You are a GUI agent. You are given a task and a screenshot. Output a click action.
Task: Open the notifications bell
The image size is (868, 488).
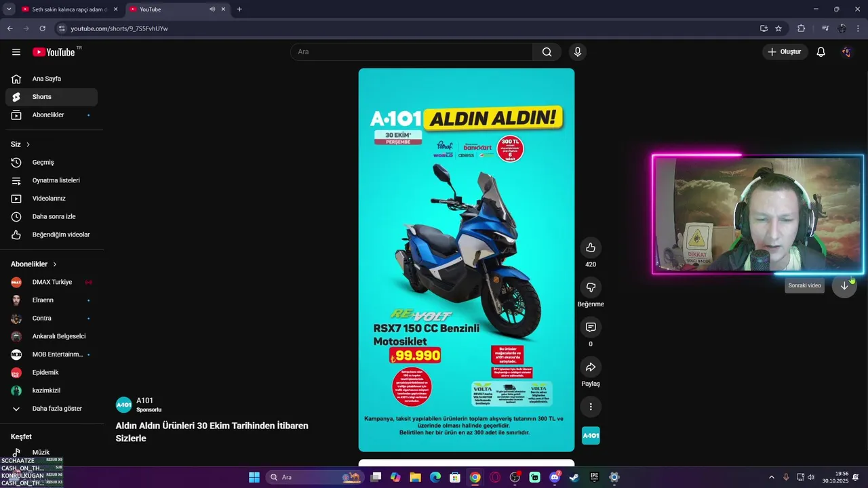(821, 52)
